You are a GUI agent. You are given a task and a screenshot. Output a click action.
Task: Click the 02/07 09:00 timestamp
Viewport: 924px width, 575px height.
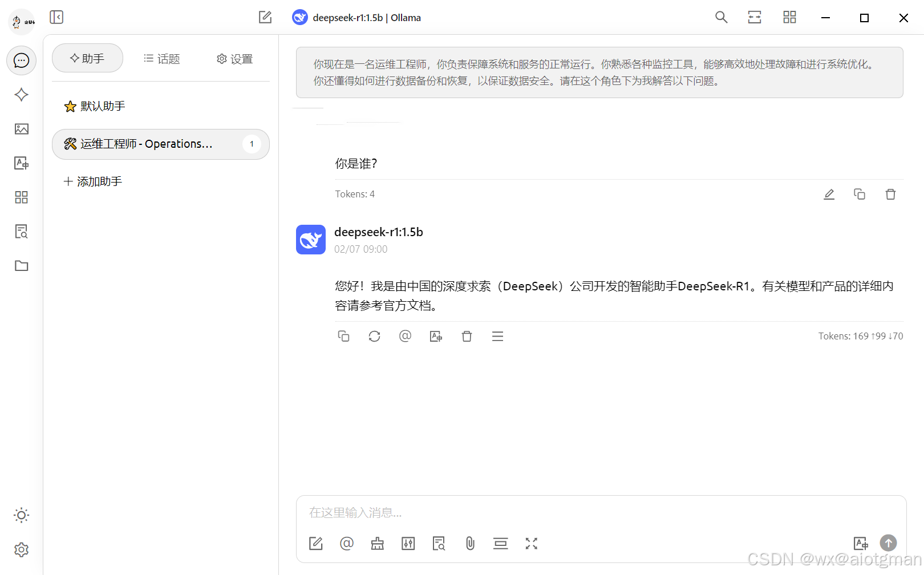361,249
